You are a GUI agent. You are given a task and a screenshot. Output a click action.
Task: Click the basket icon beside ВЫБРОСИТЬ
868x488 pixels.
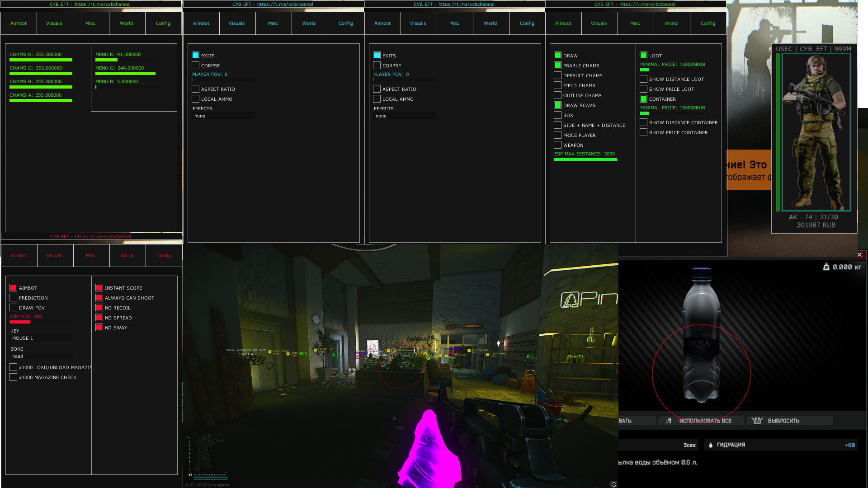pos(757,421)
